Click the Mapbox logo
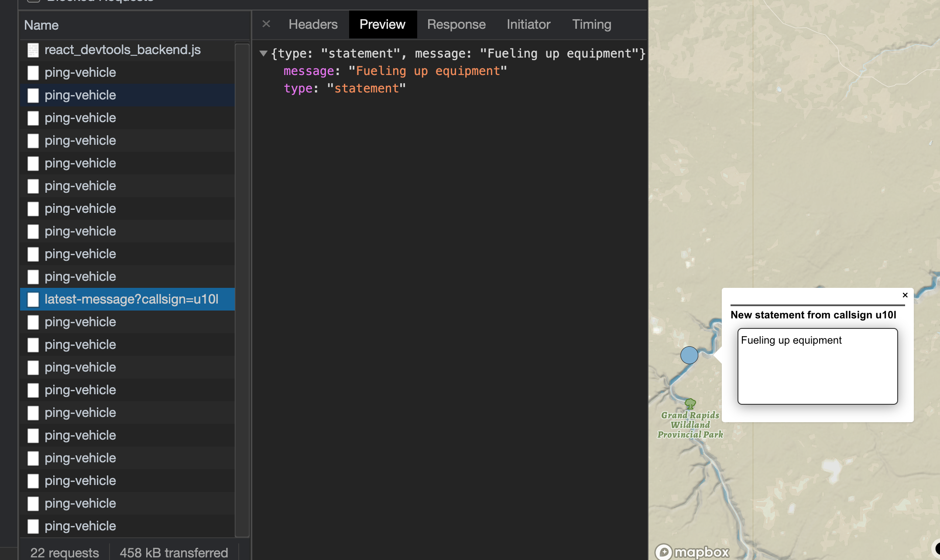Screen dimensions: 940x560 (692, 552)
